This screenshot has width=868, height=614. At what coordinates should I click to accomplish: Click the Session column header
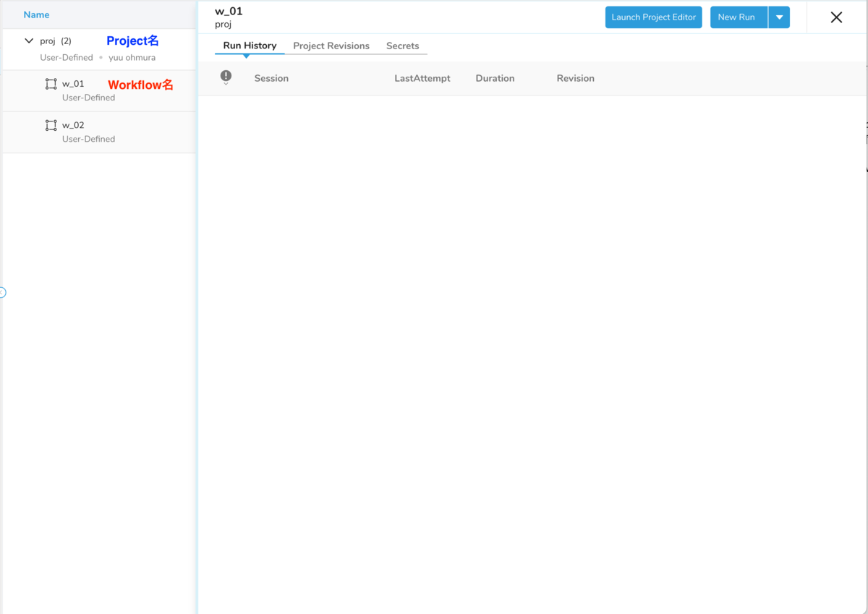(x=271, y=78)
